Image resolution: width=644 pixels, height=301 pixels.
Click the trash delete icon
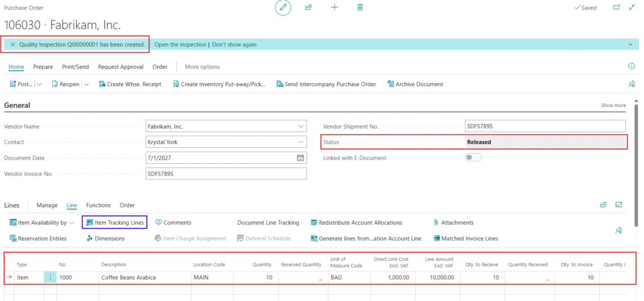click(x=360, y=8)
